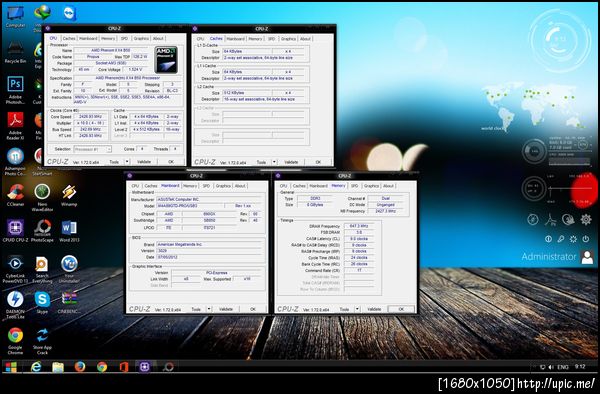Click Validate in the Memory window
The height and width of the screenshot is (394, 600).
374,309
